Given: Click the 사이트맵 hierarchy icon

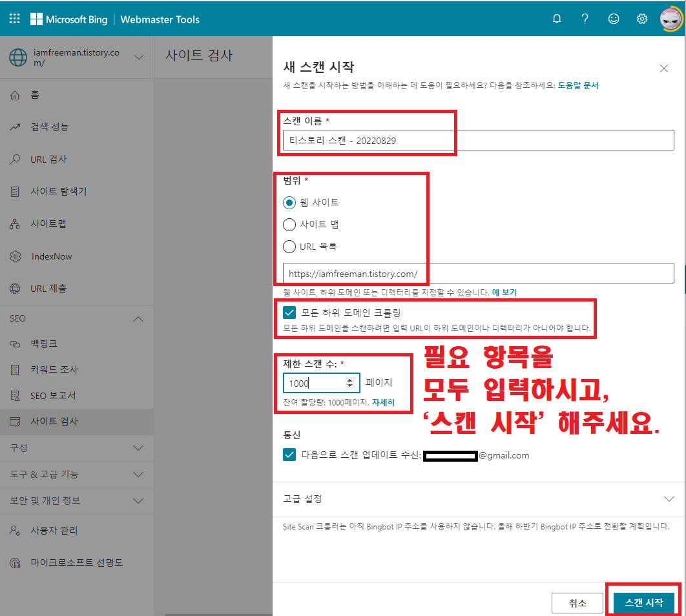Looking at the screenshot, I should coord(15,224).
